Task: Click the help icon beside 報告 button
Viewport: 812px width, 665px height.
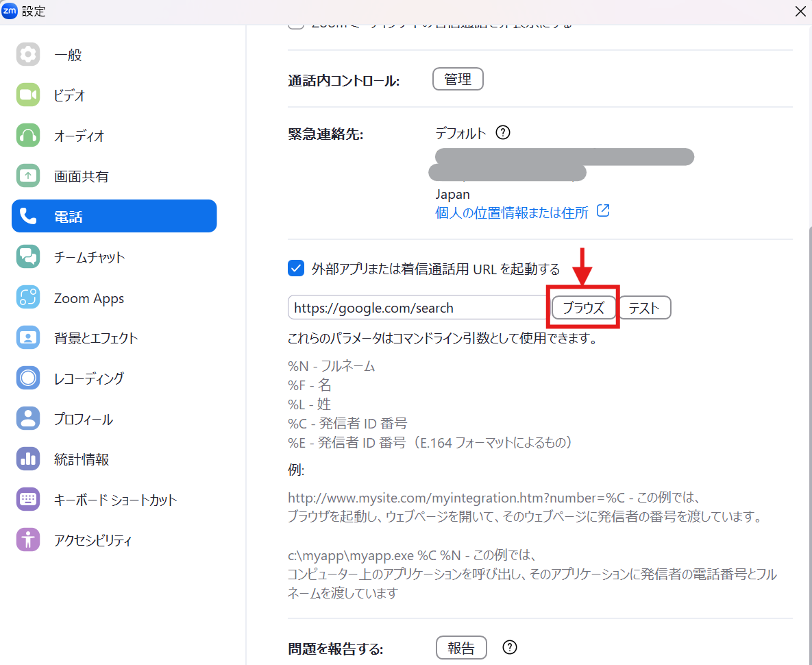Action: click(x=510, y=647)
